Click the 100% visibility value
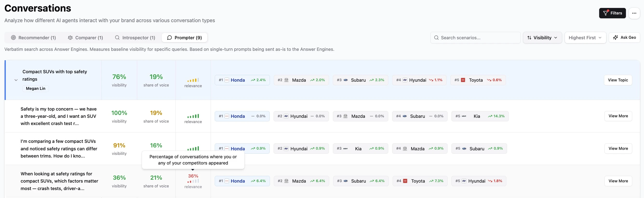Screen dimensions: 644x198 tap(119, 113)
